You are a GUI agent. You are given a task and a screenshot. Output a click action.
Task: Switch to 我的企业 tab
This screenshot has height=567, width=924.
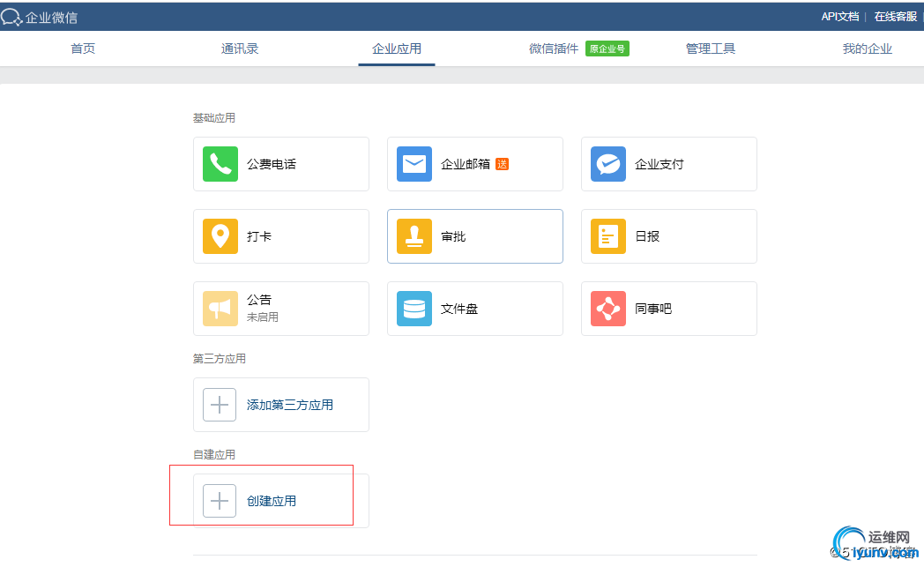868,48
